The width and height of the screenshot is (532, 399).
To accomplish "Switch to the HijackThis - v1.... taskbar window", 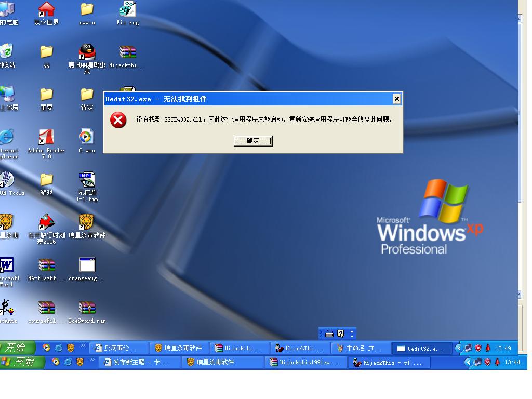I will pos(389,362).
